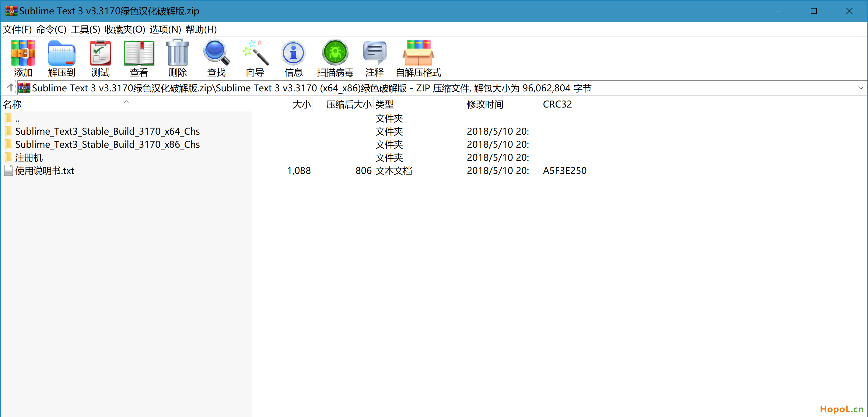Screen dimensions: 868x417
Task: Click the 扫描病毒 (Virus Scan) icon
Action: (x=335, y=52)
